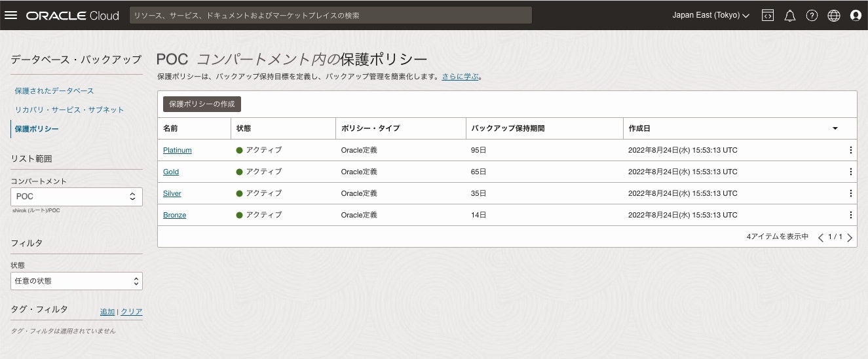Open the Cloud Shell developer tools icon
This screenshot has width=868, height=359.
coord(768,16)
